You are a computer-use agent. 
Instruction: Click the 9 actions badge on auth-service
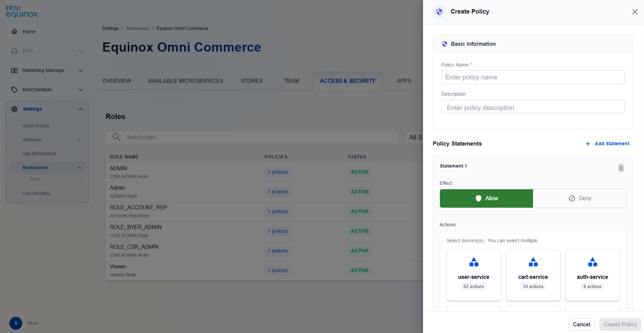592,287
